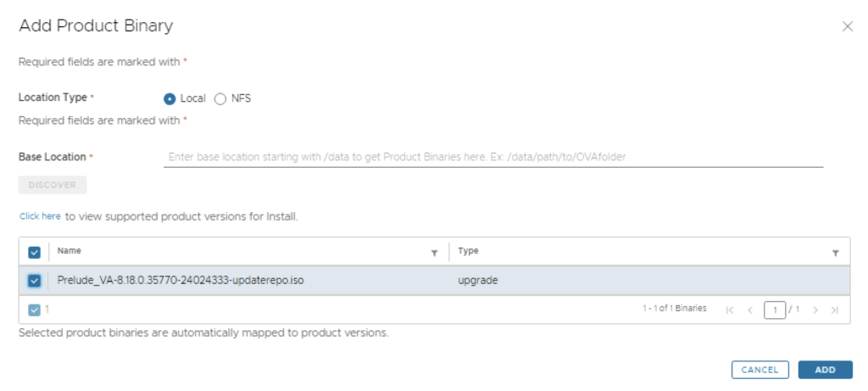Go to last page of binaries

click(x=835, y=310)
